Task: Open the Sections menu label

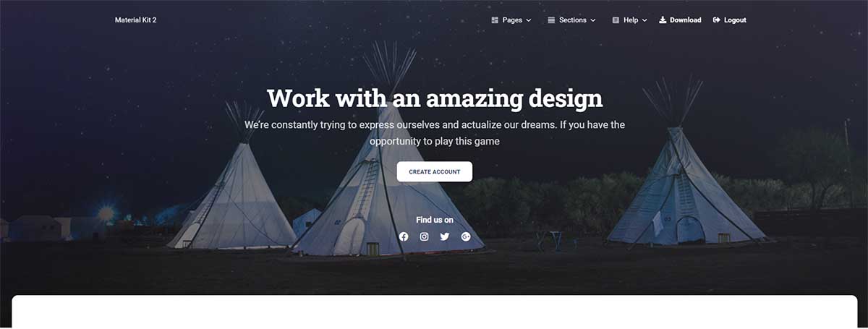Action: [x=573, y=20]
